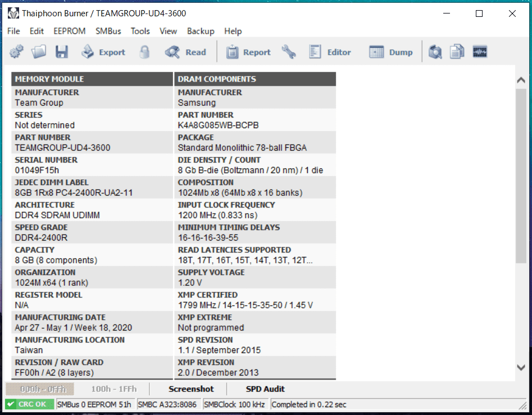Image resolution: width=532 pixels, height=415 pixels.
Task: Select the 8GB 1Rx8 PC4-2400R-UA2-11 label
Action: [74, 192]
